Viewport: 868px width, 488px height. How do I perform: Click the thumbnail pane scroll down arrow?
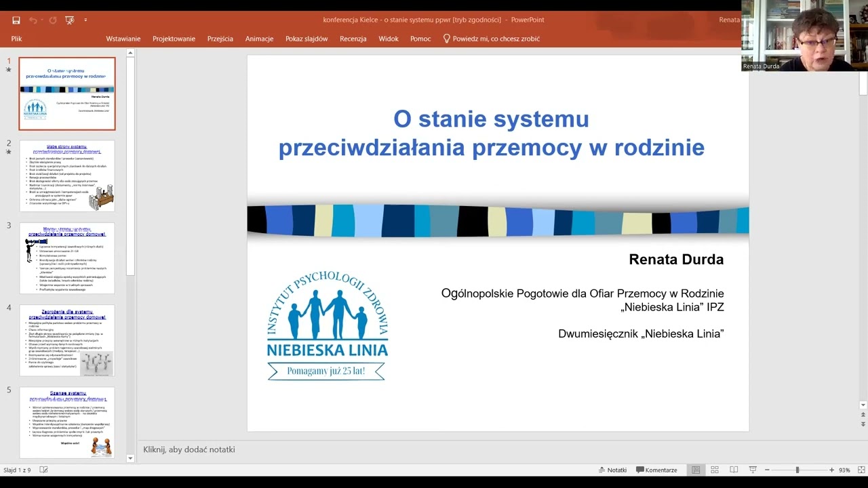tap(131, 459)
